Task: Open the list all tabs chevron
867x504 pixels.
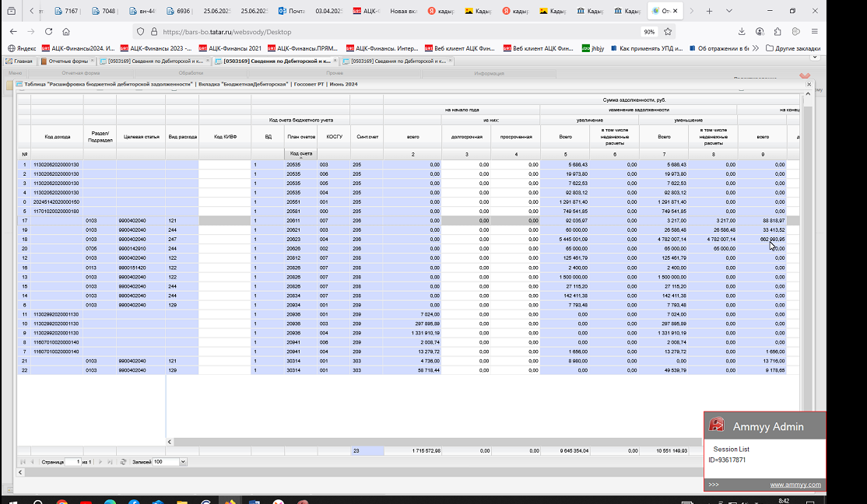Action: click(x=728, y=11)
